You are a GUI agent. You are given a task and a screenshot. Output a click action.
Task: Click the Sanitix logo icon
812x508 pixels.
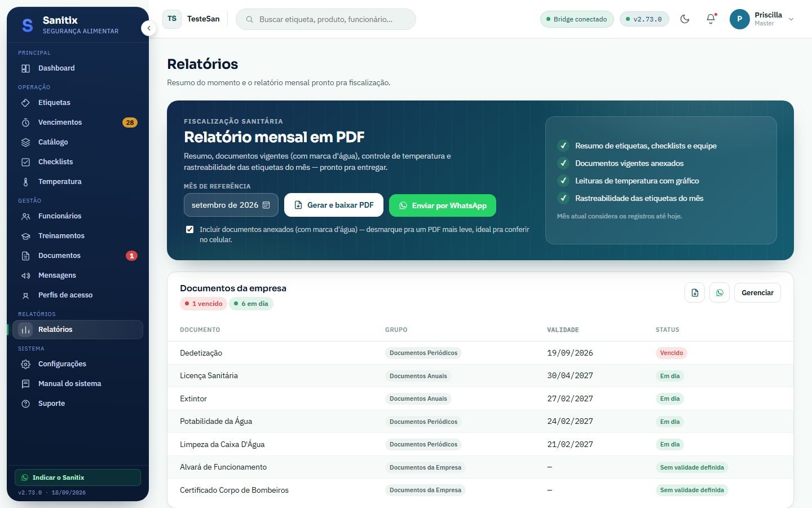click(x=27, y=25)
